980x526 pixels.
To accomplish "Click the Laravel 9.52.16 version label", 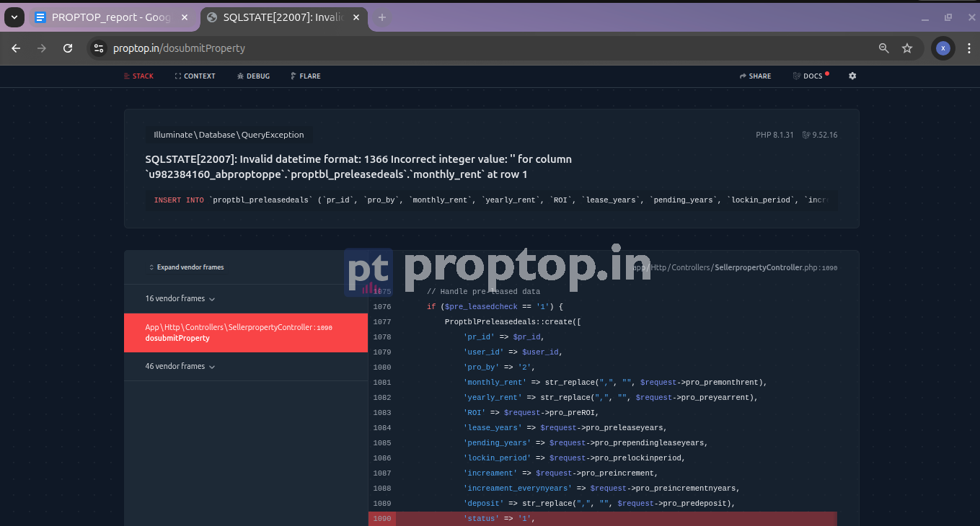I will [820, 135].
